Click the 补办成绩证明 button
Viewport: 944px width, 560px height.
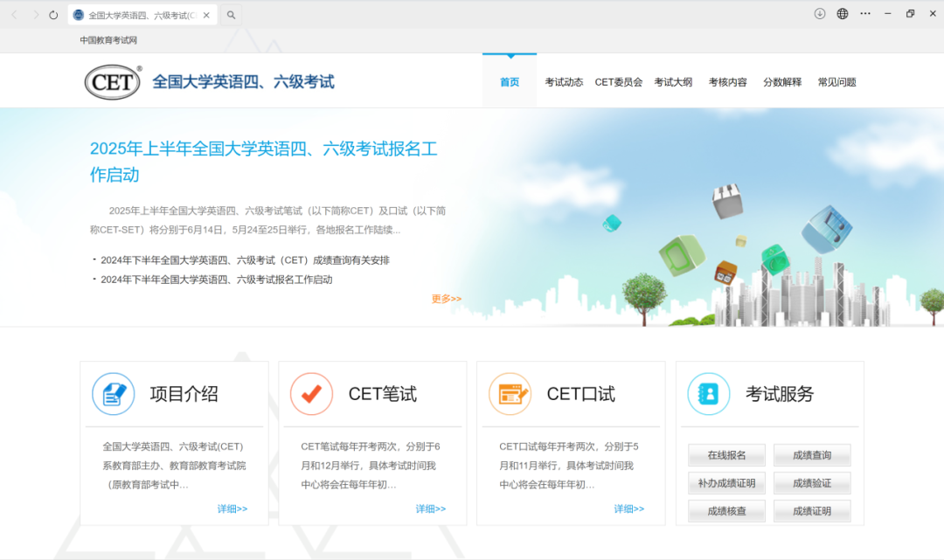(x=725, y=483)
